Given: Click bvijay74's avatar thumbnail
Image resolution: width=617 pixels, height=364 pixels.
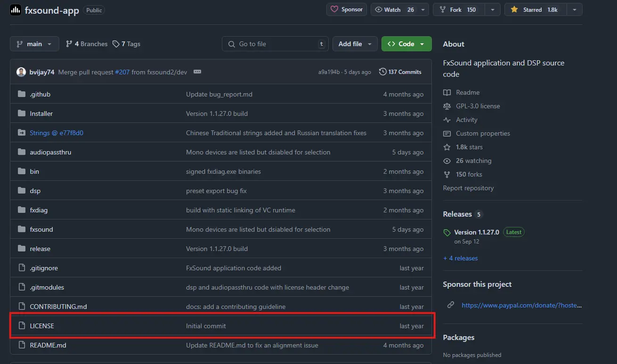Looking at the screenshot, I should [x=21, y=72].
